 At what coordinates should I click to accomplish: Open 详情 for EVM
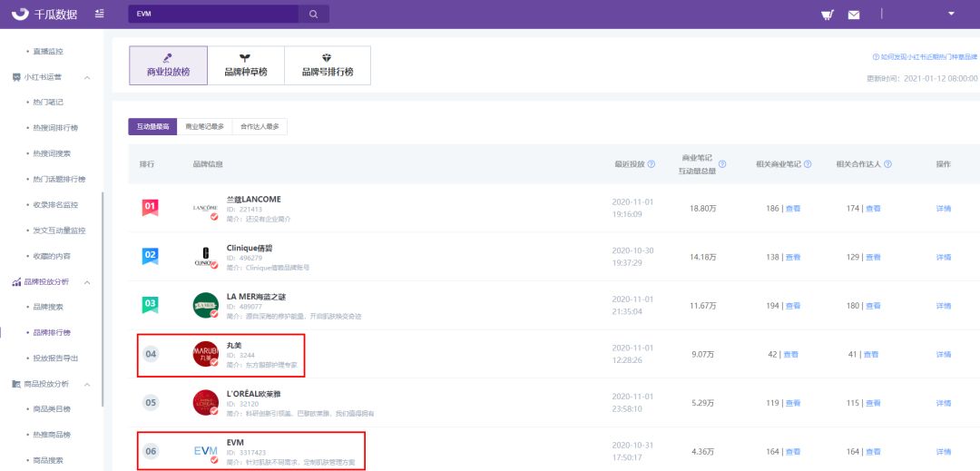click(x=943, y=452)
